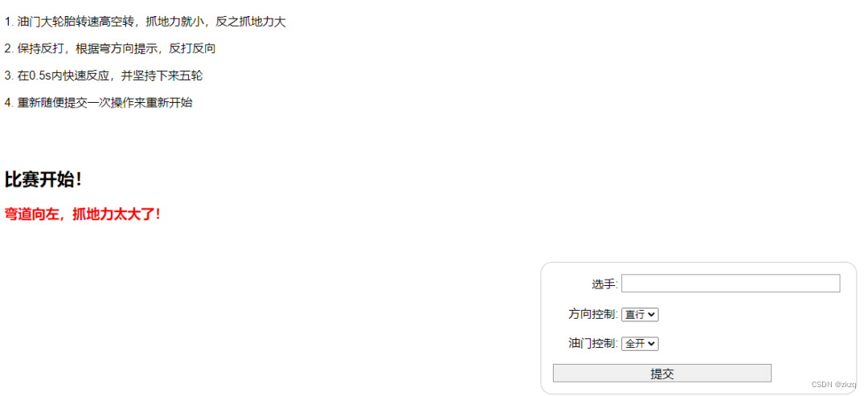Click the 比赛开始! heading
Screen dimensions: 868x396
pos(43,179)
